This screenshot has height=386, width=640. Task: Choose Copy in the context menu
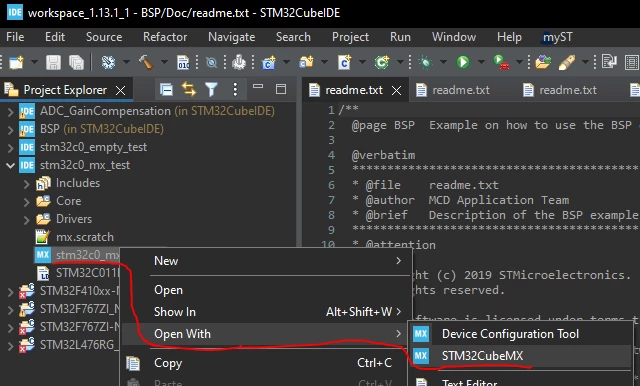(x=267, y=363)
